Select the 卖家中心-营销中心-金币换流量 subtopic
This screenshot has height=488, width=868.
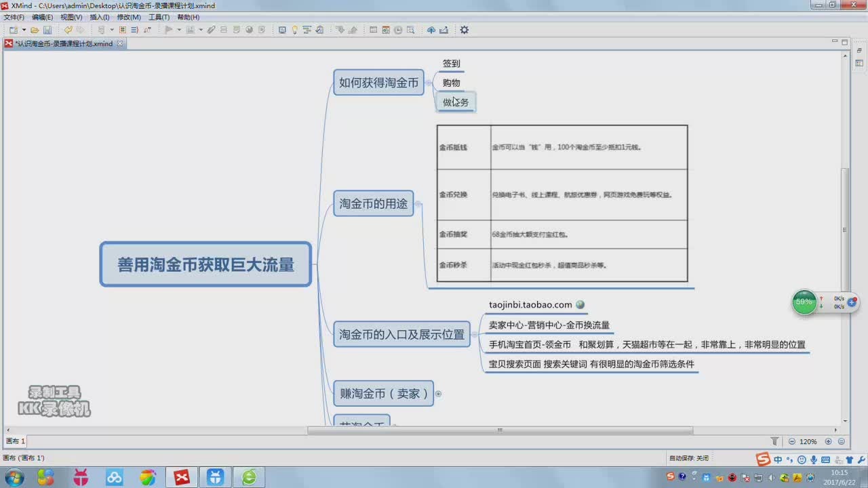coord(549,325)
